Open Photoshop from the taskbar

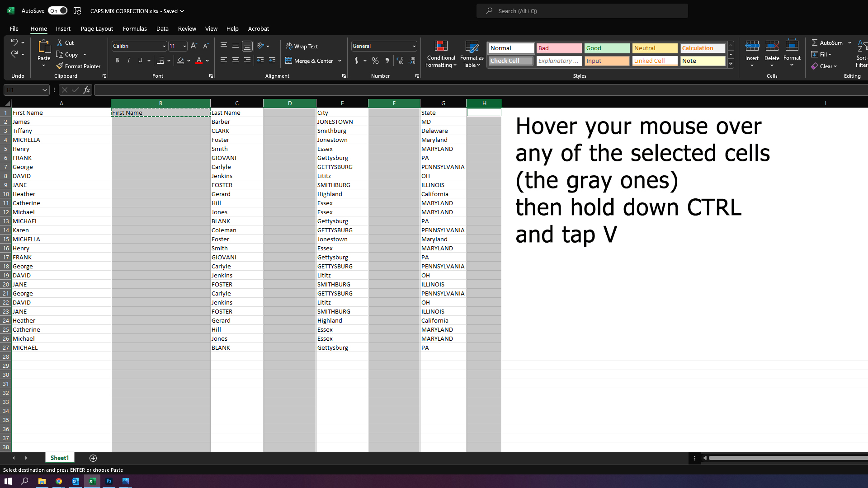(x=109, y=481)
